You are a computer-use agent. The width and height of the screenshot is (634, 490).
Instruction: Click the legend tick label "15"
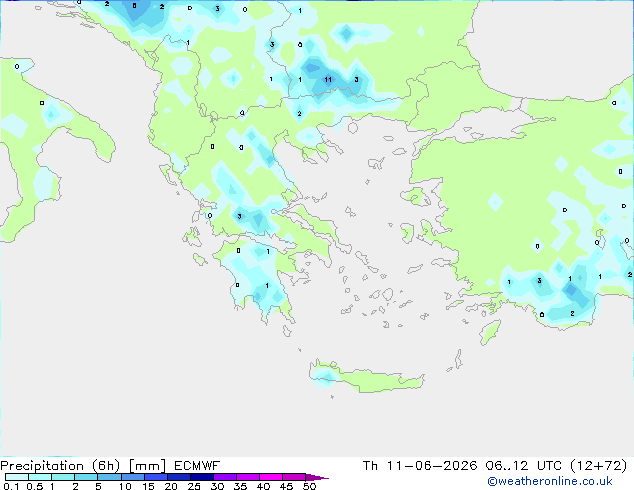148,486
